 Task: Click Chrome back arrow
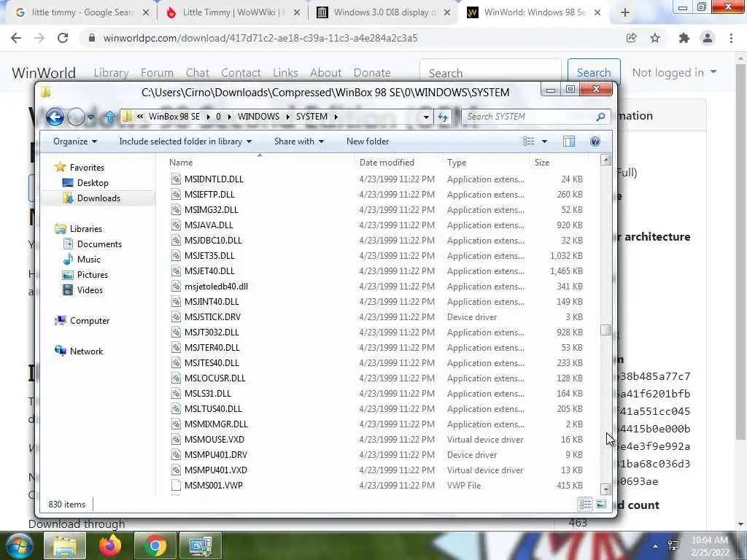click(16, 38)
